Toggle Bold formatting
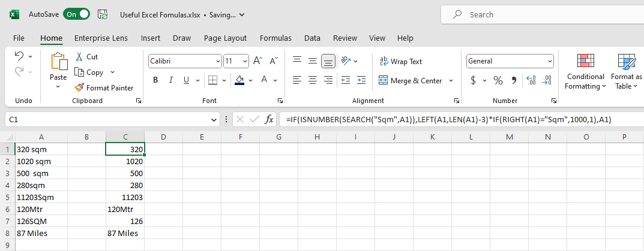 click(155, 80)
